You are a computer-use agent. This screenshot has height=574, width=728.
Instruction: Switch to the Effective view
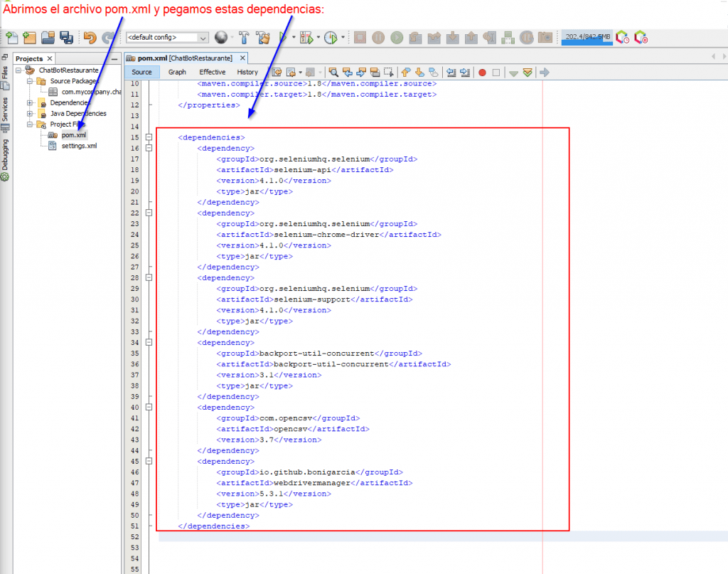(212, 72)
